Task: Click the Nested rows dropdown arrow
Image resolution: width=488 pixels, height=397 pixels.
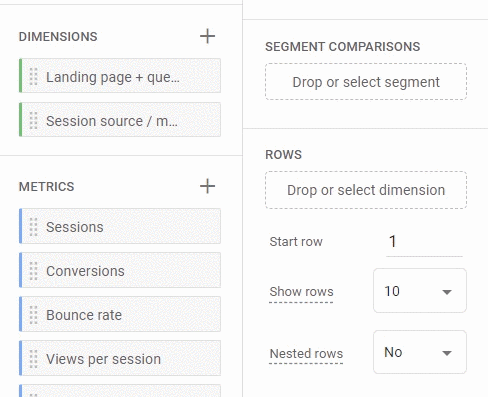Action: point(447,353)
